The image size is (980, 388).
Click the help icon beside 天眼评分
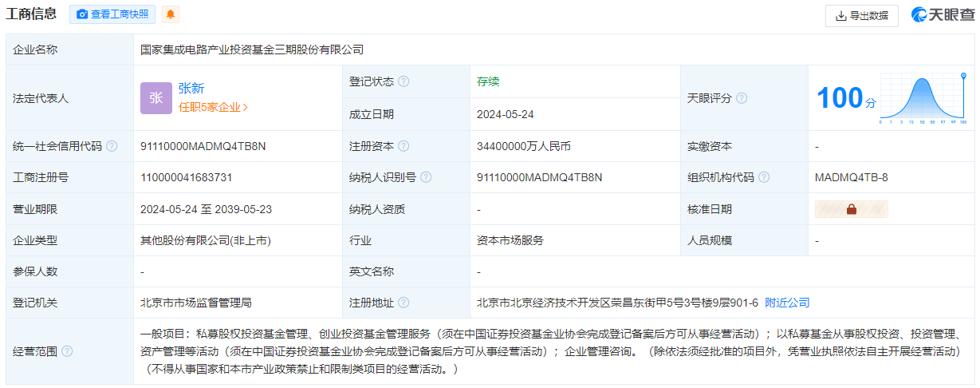pyautogui.click(x=742, y=98)
